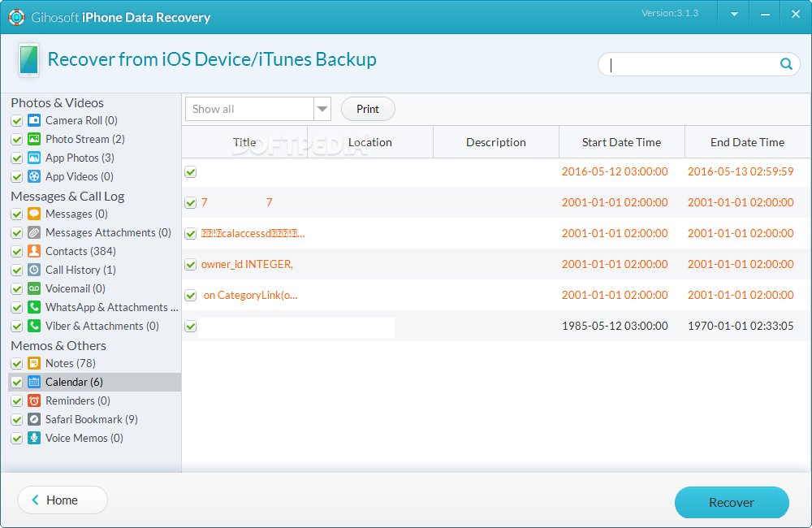Click the Voice Memos microphone icon
This screenshot has height=528, width=812.
(34, 438)
